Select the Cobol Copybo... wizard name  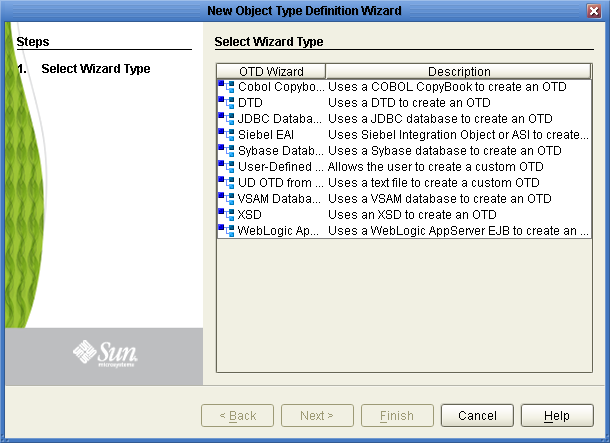pyautogui.click(x=281, y=87)
